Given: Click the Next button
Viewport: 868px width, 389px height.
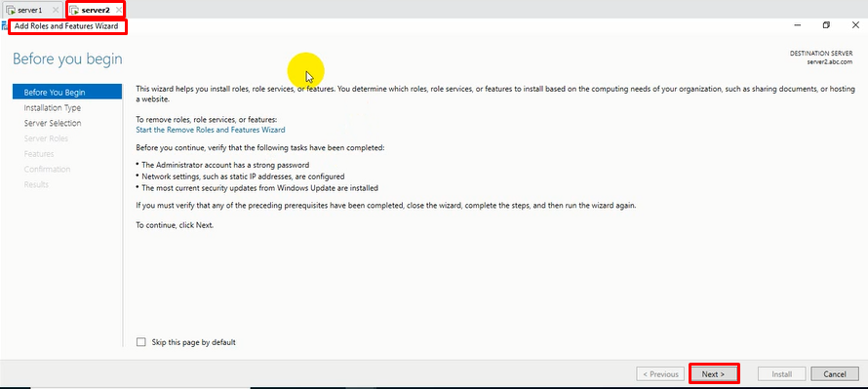Looking at the screenshot, I should [714, 374].
